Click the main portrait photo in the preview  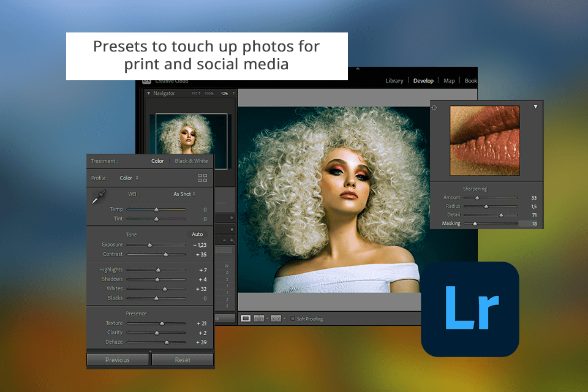(334, 200)
